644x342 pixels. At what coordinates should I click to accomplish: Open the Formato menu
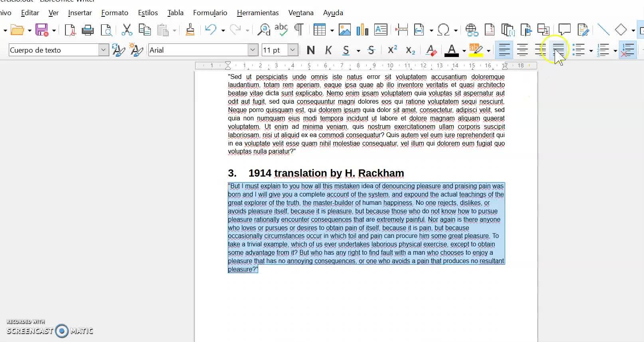point(115,13)
